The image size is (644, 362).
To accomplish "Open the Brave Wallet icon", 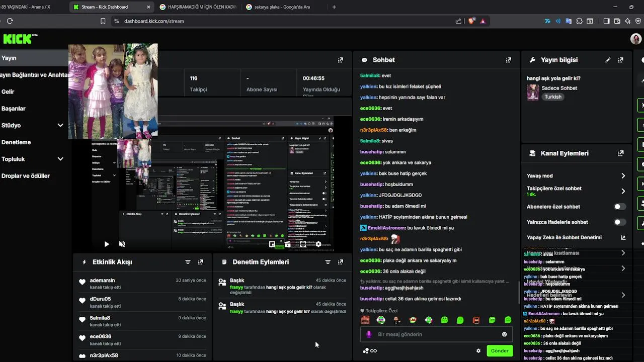I will coord(617,21).
